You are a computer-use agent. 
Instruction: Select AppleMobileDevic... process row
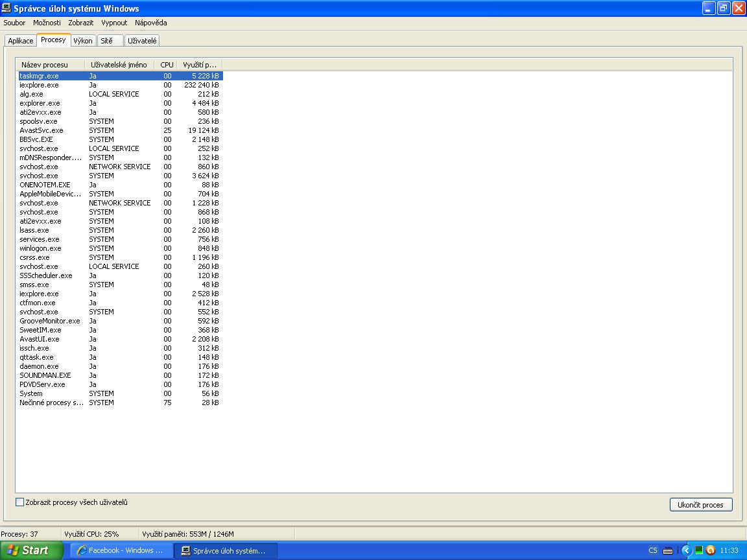(x=121, y=194)
